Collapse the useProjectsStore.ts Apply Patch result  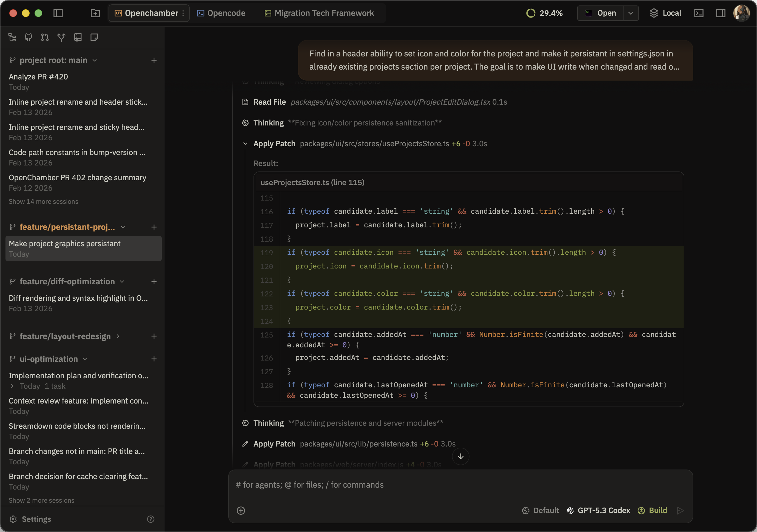pos(245,144)
